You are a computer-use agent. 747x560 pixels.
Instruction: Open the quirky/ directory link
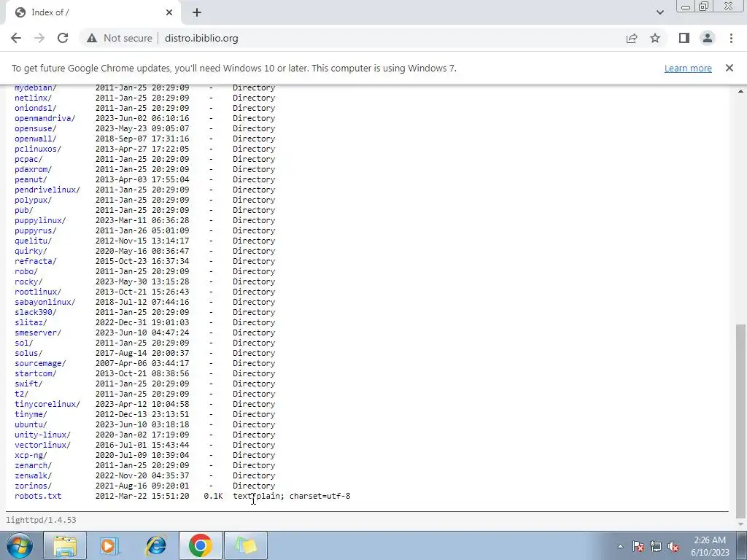31,251
